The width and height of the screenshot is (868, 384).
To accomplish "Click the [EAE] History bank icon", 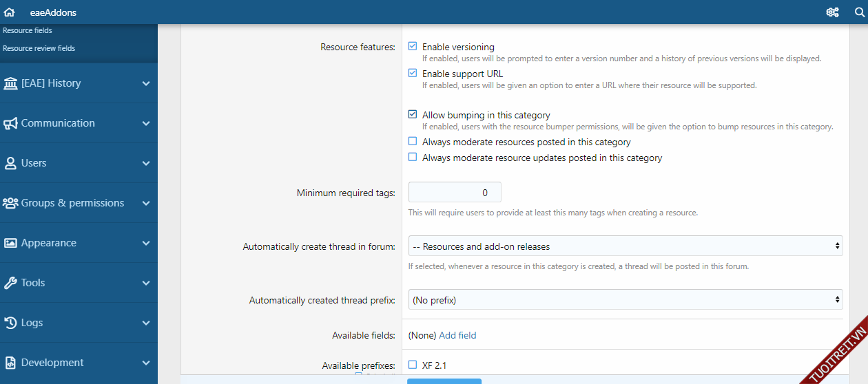I will click(x=10, y=83).
